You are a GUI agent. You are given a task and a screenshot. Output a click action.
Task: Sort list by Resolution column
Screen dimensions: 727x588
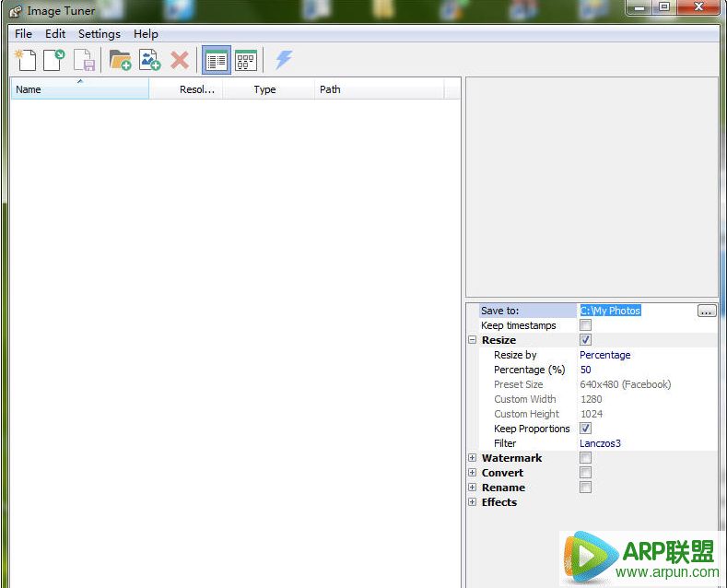click(x=186, y=89)
